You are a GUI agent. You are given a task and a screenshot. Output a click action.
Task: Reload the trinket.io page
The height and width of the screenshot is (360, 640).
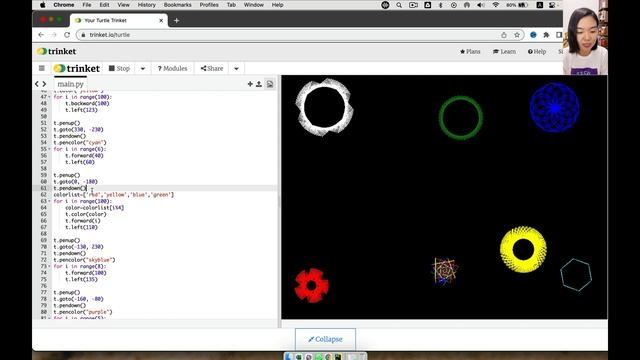click(x=67, y=35)
